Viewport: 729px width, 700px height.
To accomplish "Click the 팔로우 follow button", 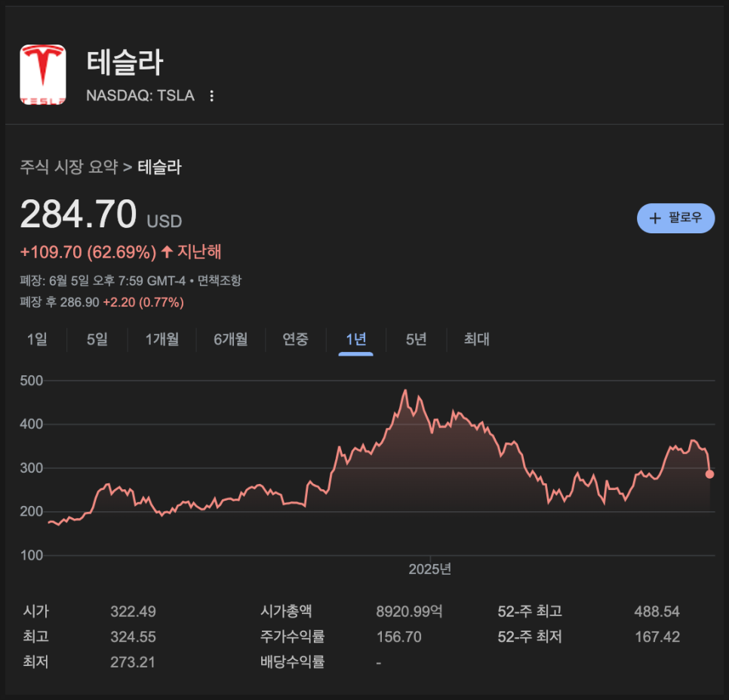I will click(675, 218).
